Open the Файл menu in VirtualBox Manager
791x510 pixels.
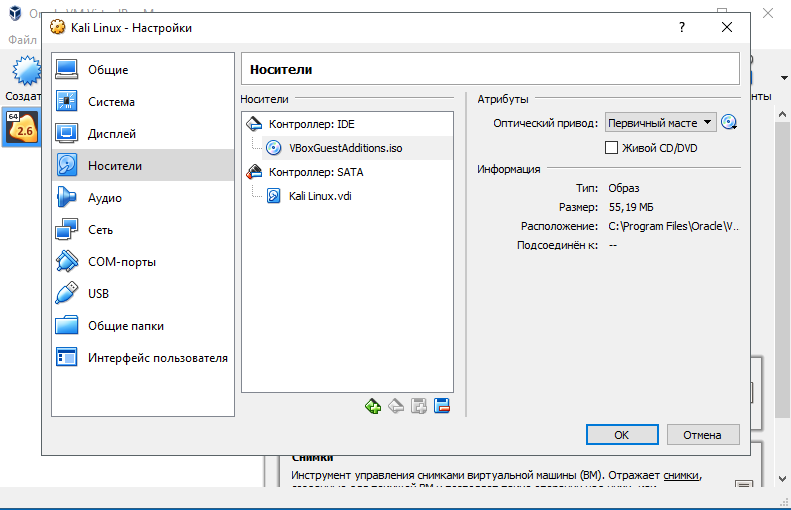pos(22,40)
